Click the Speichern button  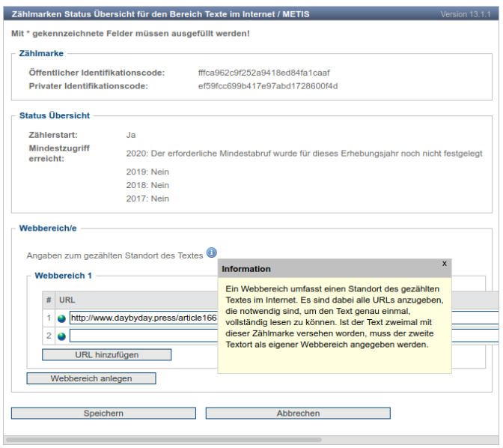click(x=103, y=414)
